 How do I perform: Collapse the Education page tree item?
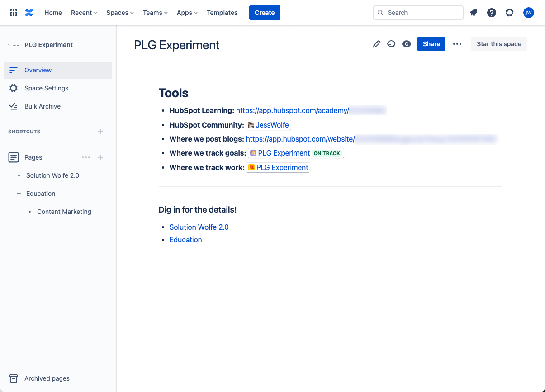19,194
